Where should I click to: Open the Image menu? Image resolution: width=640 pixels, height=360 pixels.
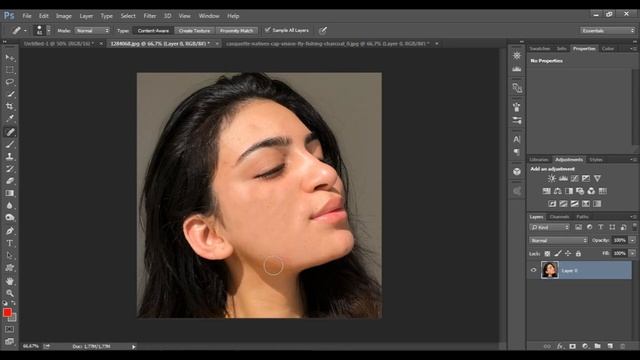pos(64,16)
